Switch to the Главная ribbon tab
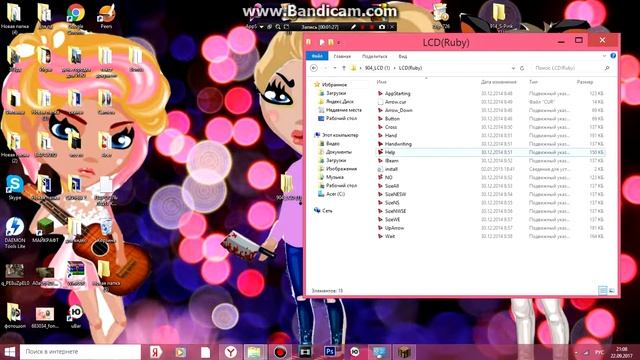The width and height of the screenshot is (640, 360). [x=342, y=56]
